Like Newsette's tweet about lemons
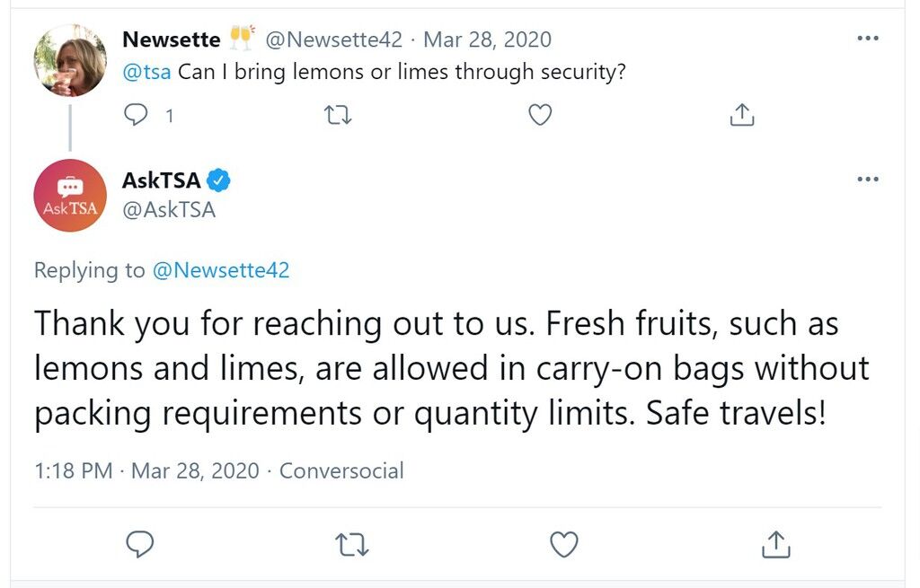This screenshot has width=920, height=588. [540, 115]
